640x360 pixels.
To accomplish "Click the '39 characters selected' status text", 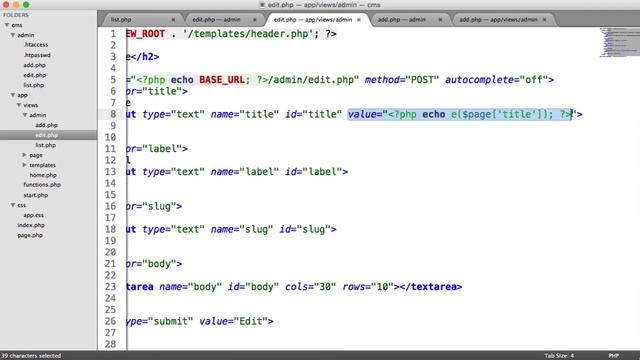I will tap(31, 356).
